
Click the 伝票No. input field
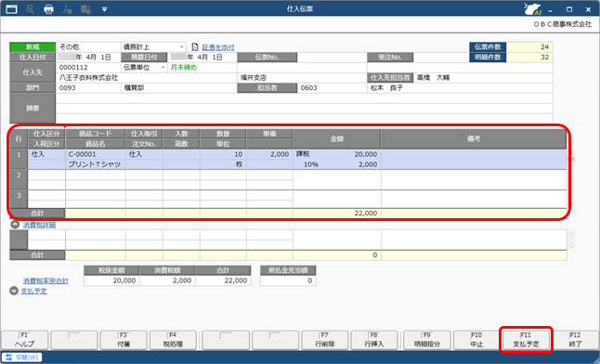click(332, 57)
